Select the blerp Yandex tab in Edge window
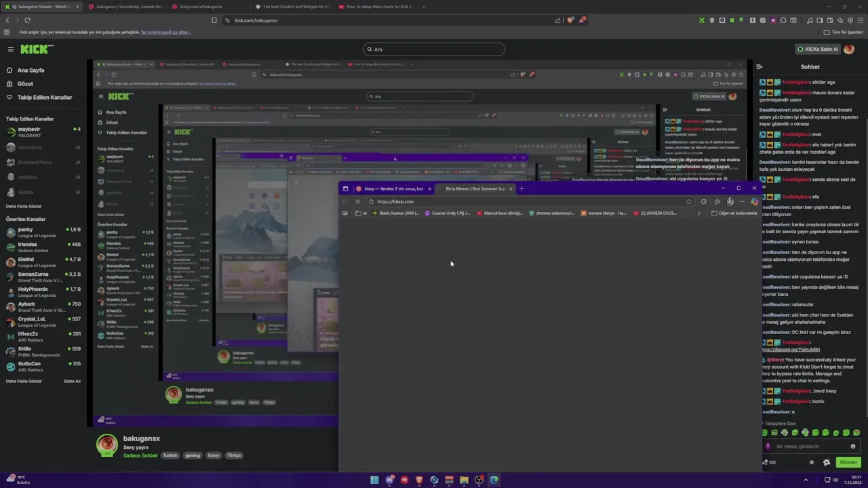The width and height of the screenshot is (868, 488). 393,188
